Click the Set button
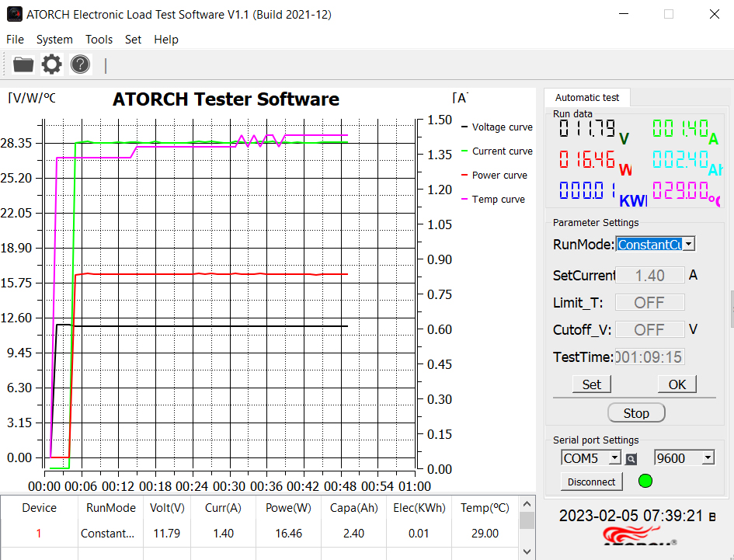 pos(592,384)
